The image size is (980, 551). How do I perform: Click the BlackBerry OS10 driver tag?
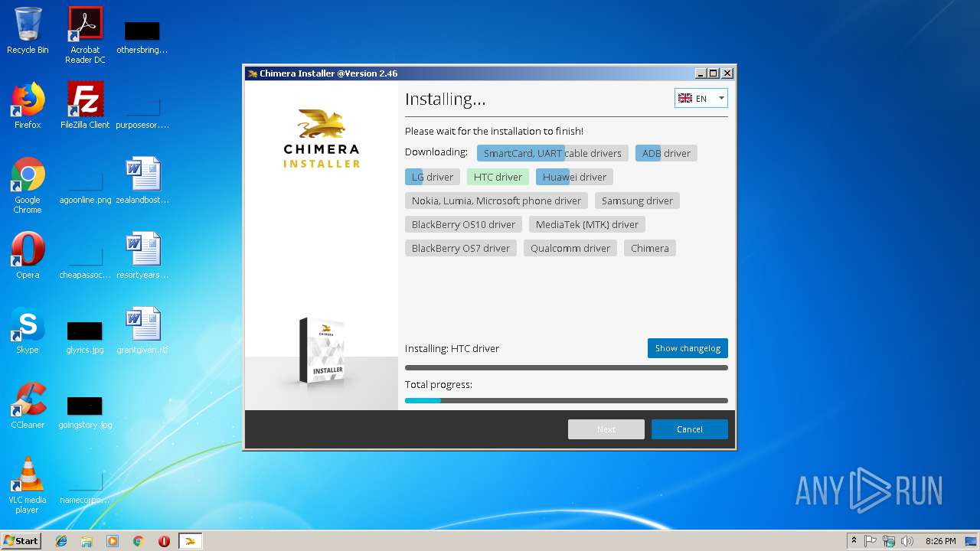tap(463, 224)
